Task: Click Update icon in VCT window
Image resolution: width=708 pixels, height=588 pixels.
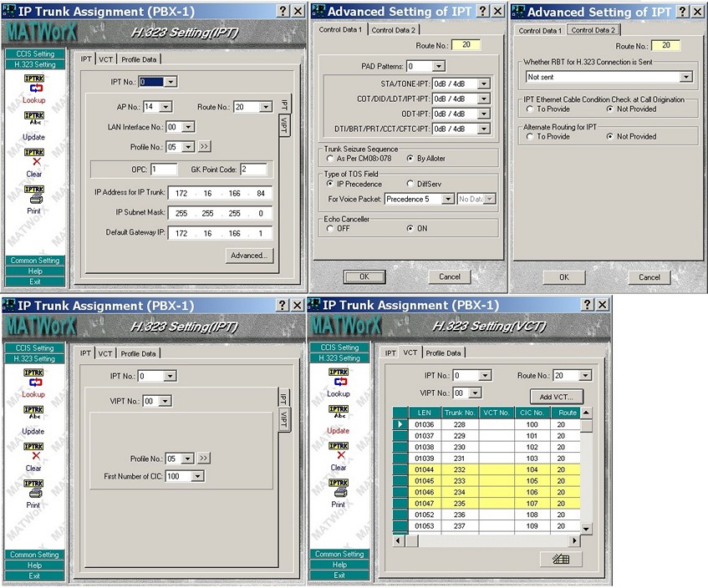Action: pyautogui.click(x=339, y=413)
